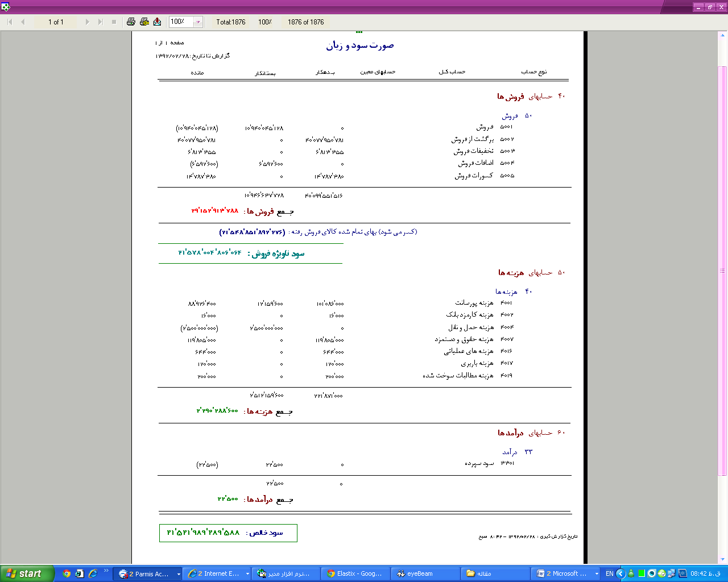Screen dimensions: 728x582
Task: Stop report loading button
Action: [x=114, y=22]
